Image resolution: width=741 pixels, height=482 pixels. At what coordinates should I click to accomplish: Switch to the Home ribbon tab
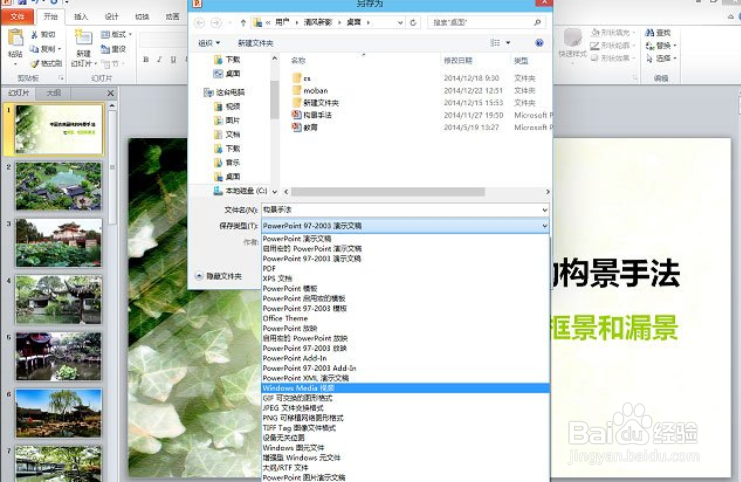point(51,17)
